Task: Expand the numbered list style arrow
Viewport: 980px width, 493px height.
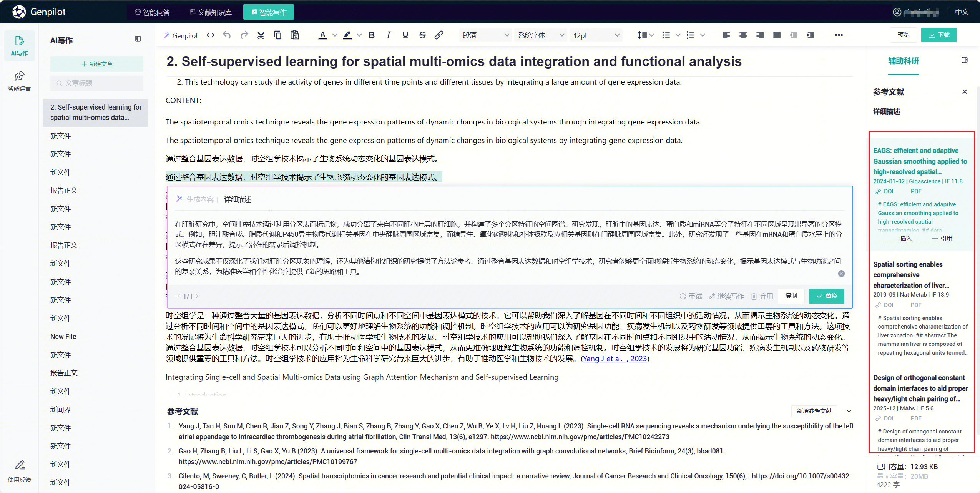Action: coord(703,35)
